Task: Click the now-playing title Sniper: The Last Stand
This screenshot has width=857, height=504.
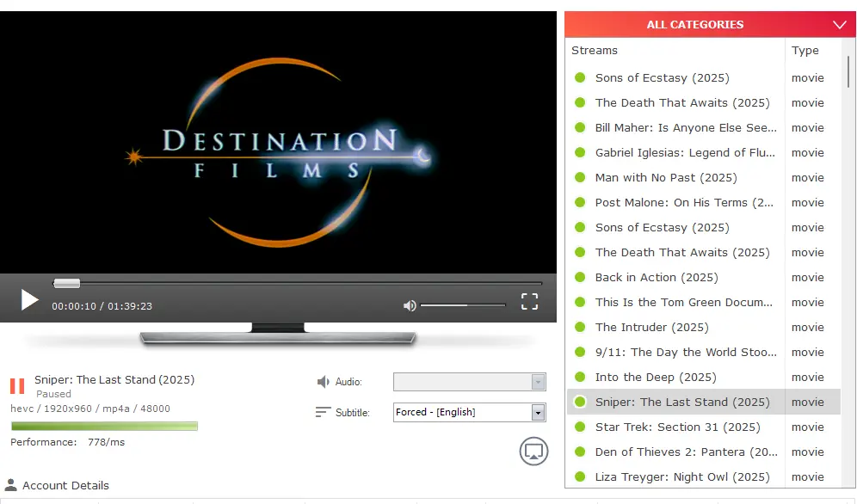Action: click(x=114, y=379)
